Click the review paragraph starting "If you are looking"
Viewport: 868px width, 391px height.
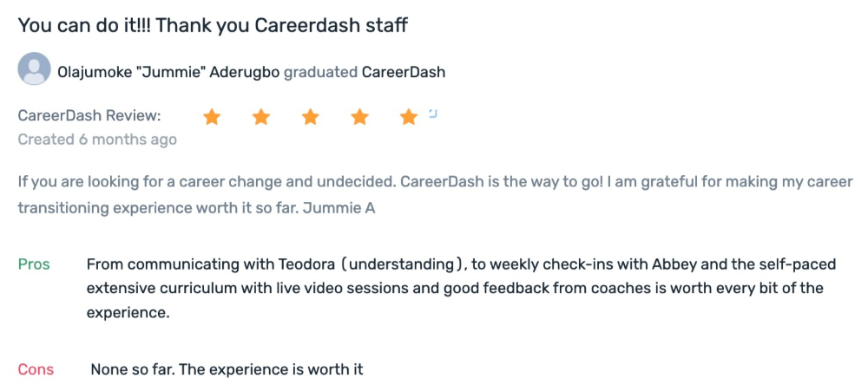(x=435, y=195)
